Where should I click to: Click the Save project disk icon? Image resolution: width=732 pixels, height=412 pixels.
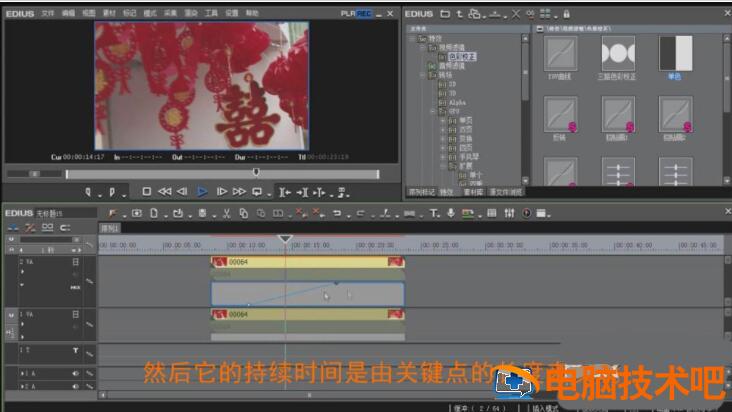pyautogui.click(x=202, y=213)
